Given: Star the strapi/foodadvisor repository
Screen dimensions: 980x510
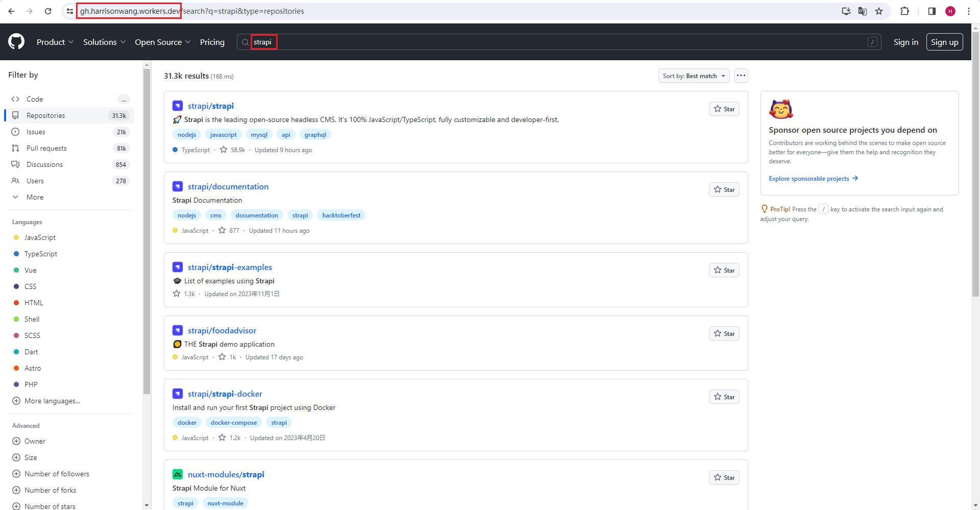Looking at the screenshot, I should tap(724, 333).
